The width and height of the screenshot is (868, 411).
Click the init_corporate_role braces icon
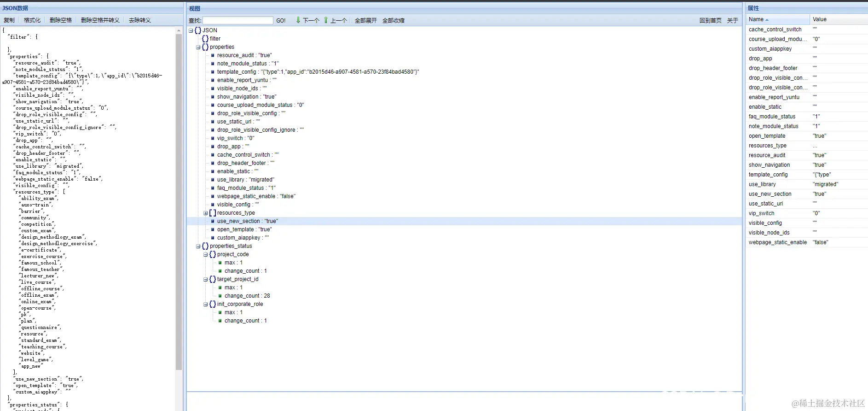(x=213, y=304)
